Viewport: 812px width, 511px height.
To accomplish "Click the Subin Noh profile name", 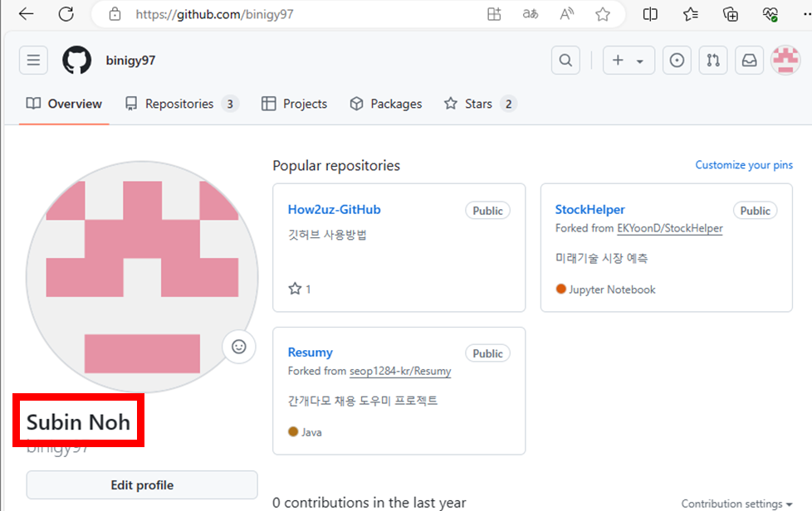I will pyautogui.click(x=78, y=422).
